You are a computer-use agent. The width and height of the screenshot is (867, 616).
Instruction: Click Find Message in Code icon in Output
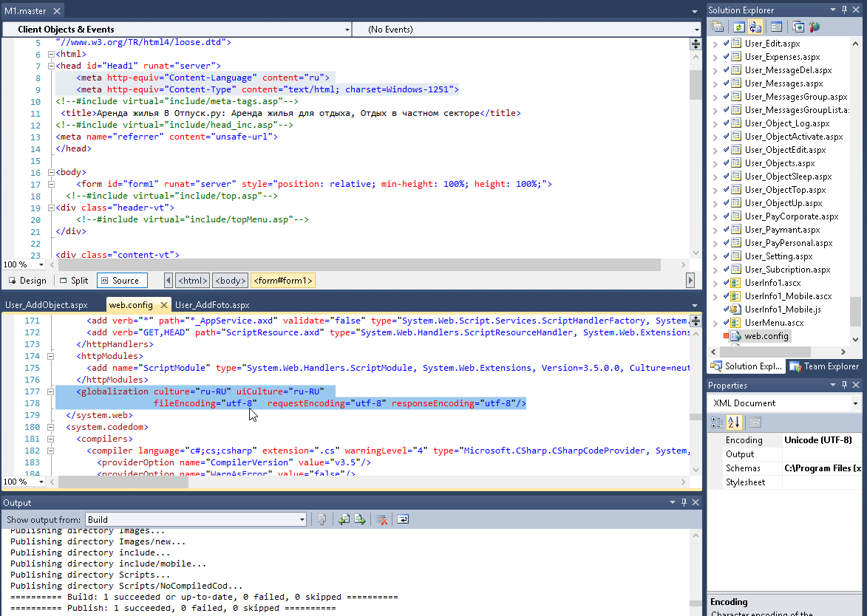tap(322, 519)
